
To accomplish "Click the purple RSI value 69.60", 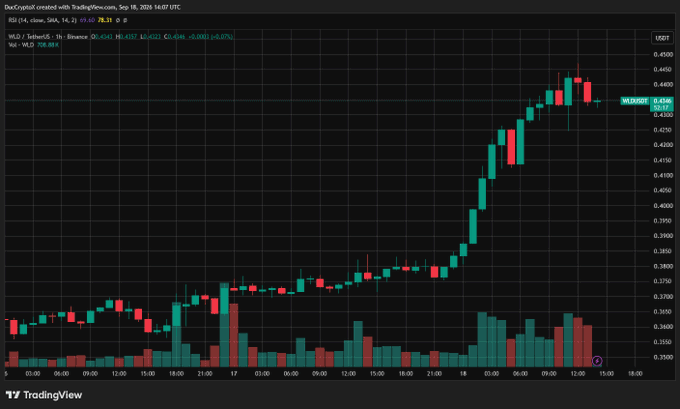I will [87, 20].
